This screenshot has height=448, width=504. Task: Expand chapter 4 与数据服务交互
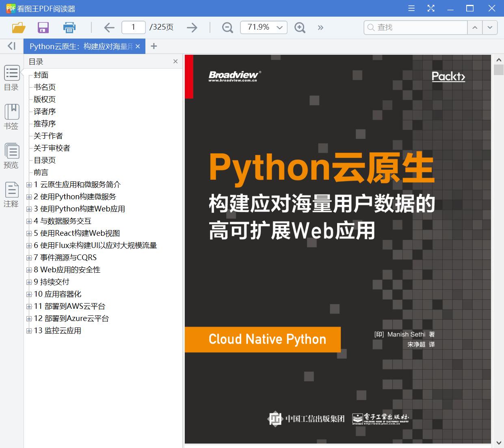click(29, 221)
